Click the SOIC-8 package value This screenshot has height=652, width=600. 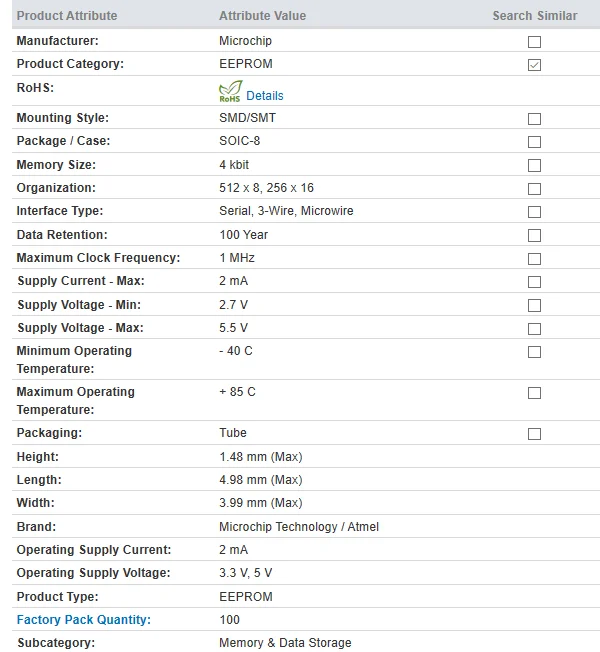[x=240, y=141]
